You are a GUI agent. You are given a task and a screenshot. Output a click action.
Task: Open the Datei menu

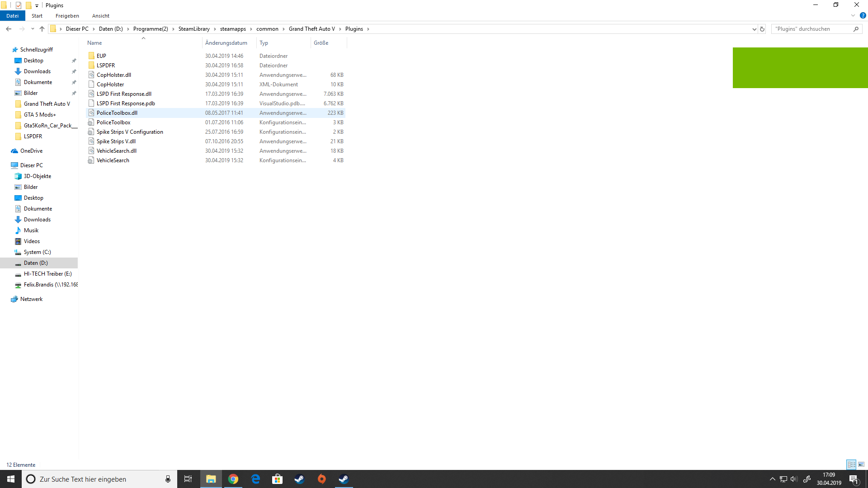pyautogui.click(x=12, y=16)
